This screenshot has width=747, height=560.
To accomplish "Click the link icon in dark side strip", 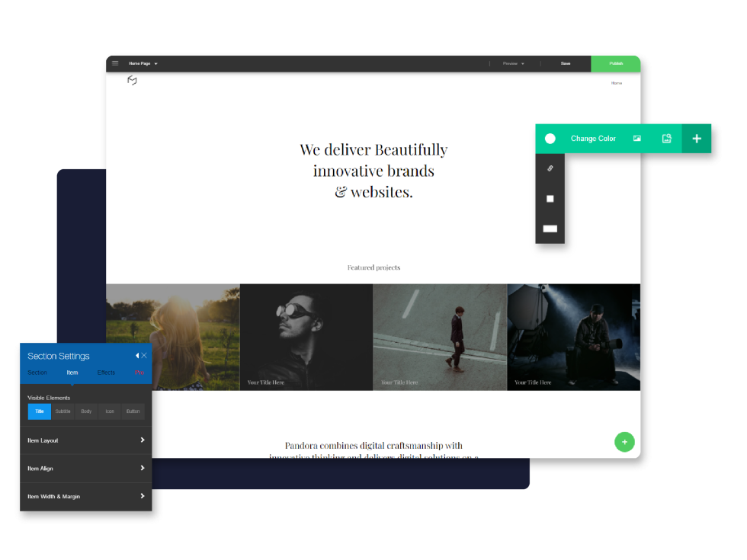I will click(x=550, y=168).
